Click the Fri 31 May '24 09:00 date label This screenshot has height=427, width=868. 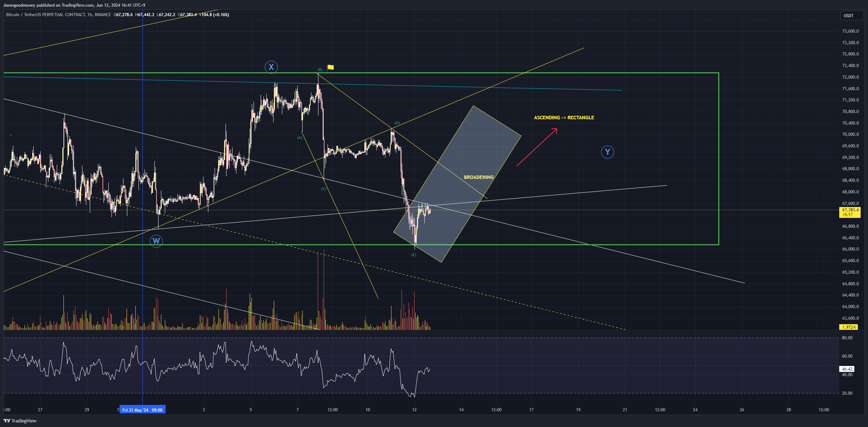tap(142, 410)
